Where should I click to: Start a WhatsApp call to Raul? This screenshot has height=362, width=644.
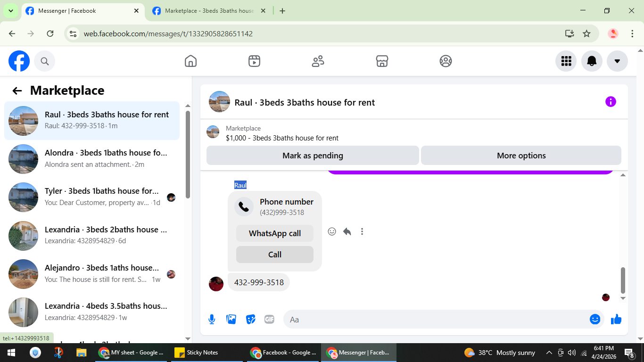(x=275, y=233)
